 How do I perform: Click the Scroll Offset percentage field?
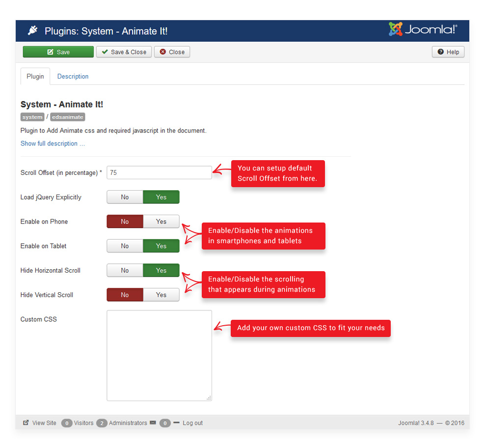(x=159, y=172)
